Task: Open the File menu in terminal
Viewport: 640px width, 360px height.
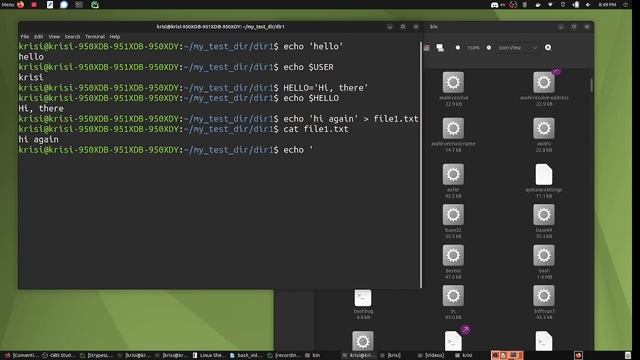Action: tap(25, 36)
